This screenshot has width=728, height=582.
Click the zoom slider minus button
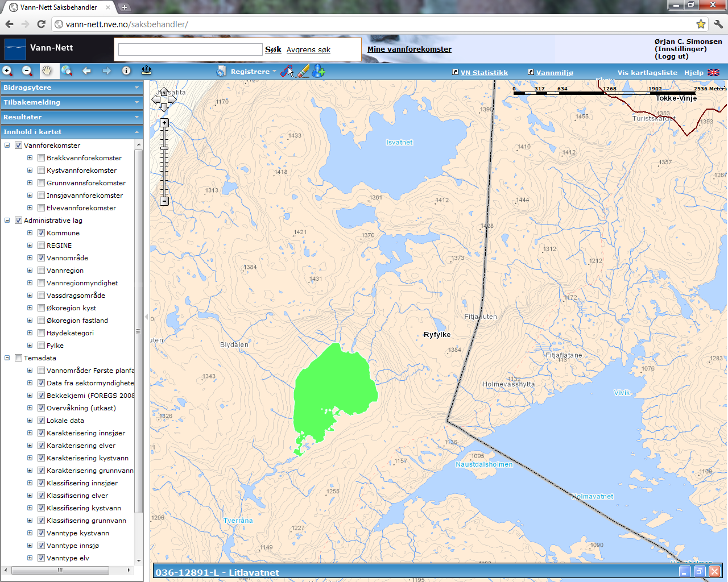click(x=164, y=201)
